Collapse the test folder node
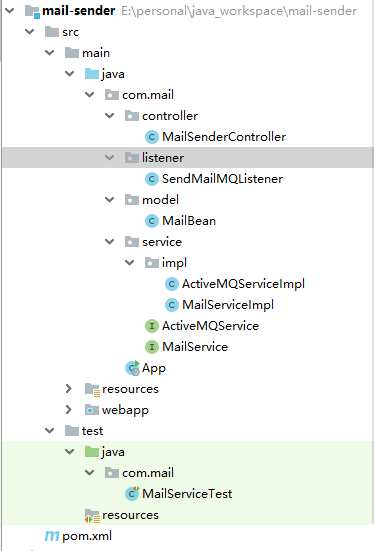Screen dimensions: 374x551 50,431
